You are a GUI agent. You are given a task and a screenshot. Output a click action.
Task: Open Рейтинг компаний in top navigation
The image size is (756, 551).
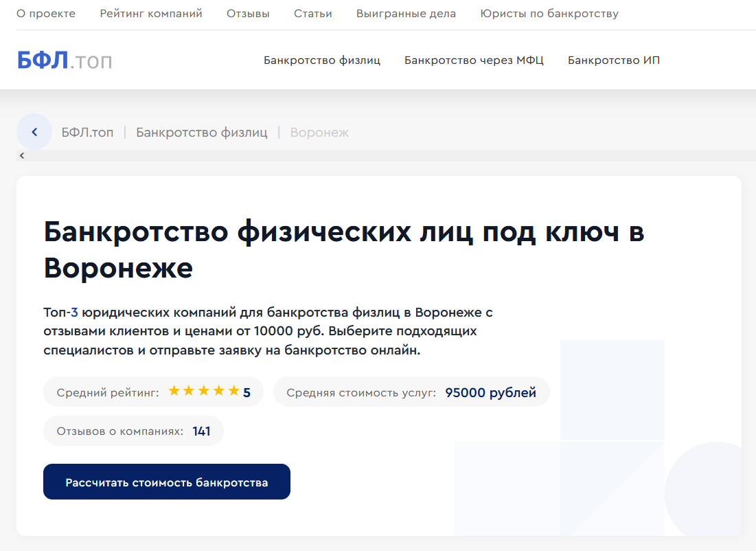[x=151, y=14]
